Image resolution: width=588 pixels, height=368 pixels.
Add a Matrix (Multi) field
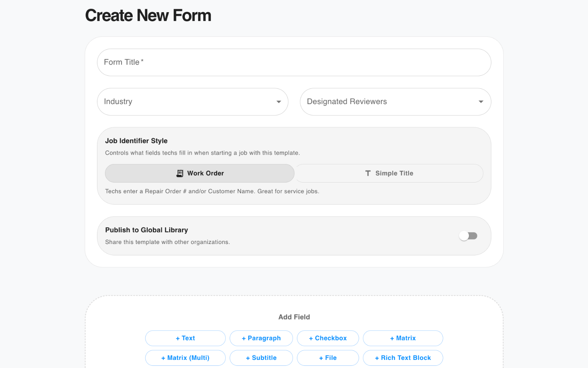click(x=185, y=357)
